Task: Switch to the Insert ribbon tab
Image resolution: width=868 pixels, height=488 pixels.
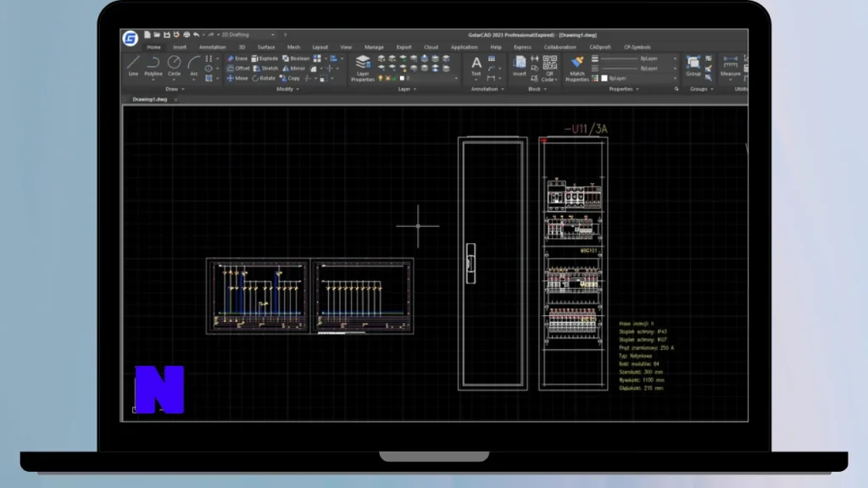Action: click(x=180, y=47)
